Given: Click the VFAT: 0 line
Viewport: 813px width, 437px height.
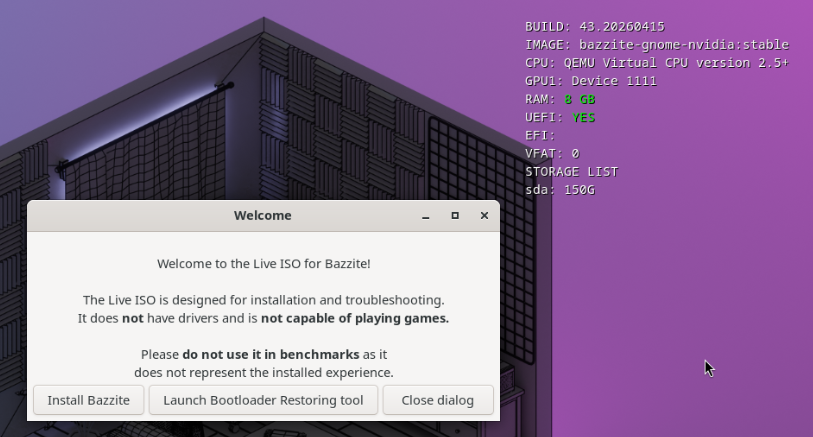Looking at the screenshot, I should [x=552, y=153].
